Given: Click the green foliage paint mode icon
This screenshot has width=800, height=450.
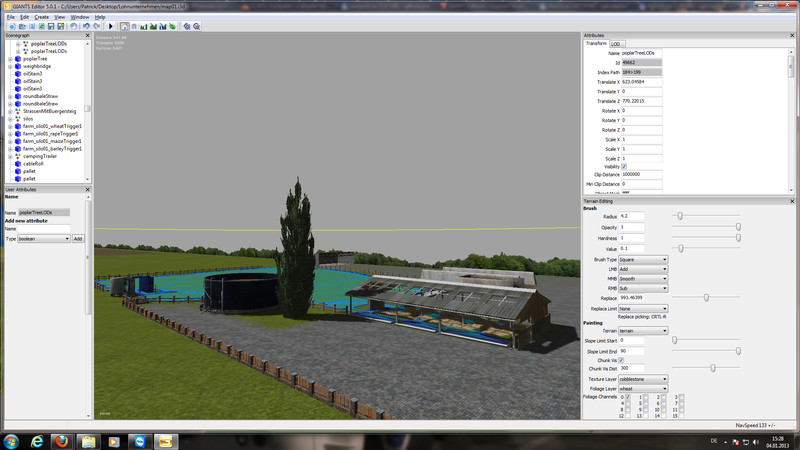Looking at the screenshot, I should coord(172,26).
